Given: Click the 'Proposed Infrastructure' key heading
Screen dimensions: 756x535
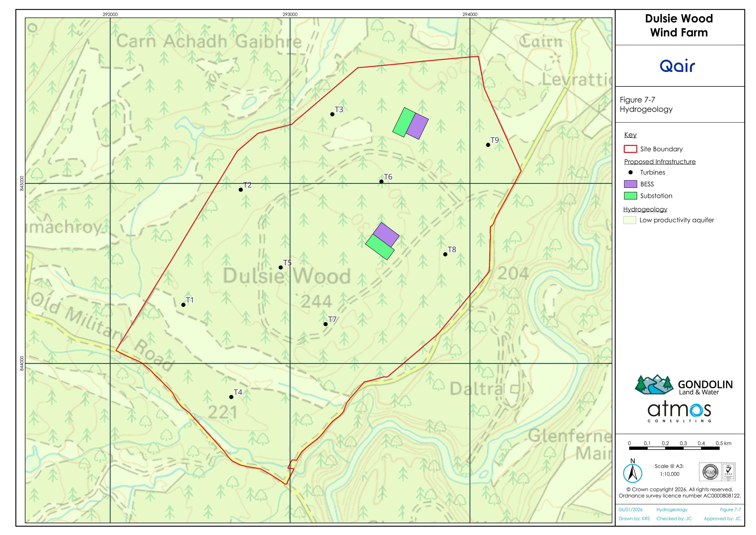Looking at the screenshot, I should point(660,162).
